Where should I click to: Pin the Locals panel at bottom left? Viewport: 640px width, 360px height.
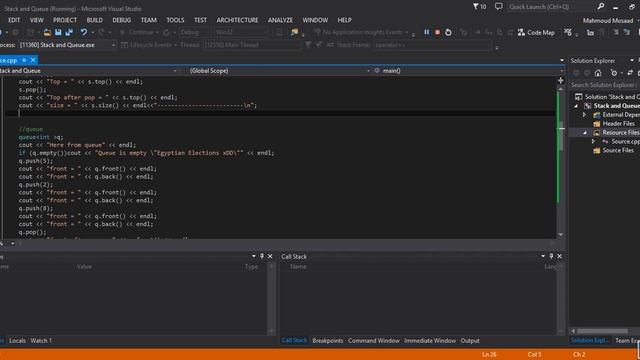pos(262,256)
